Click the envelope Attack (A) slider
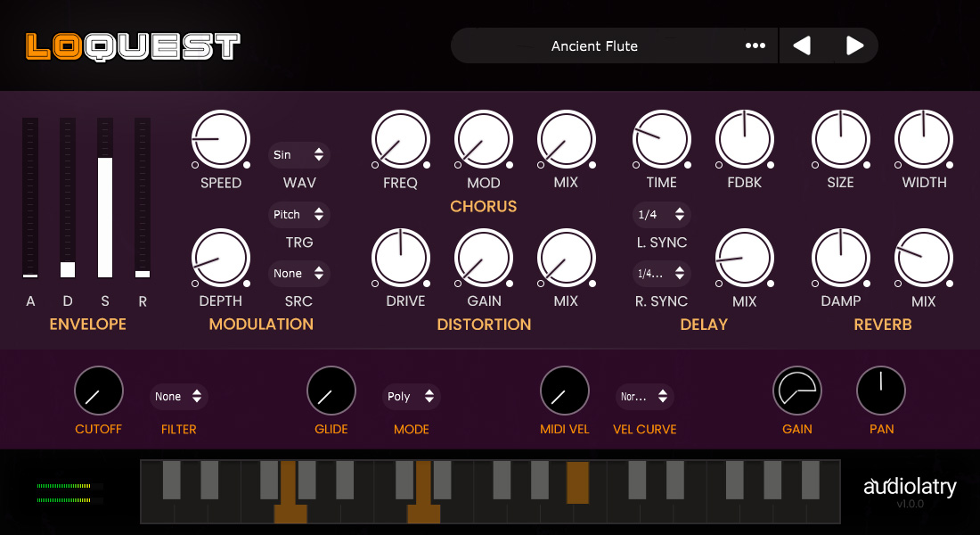 pyautogui.click(x=30, y=198)
